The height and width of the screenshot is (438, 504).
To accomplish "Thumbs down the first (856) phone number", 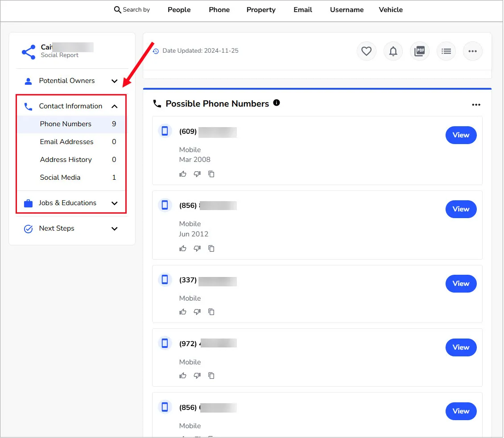I will coord(197,248).
